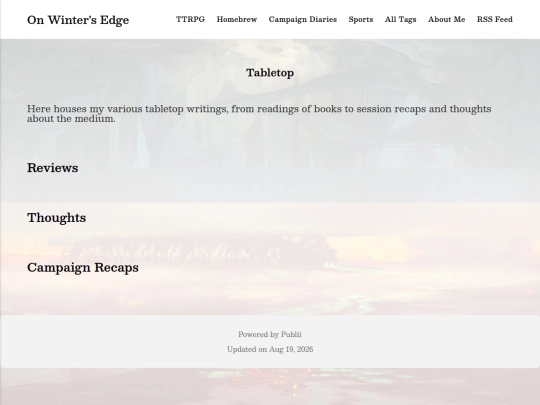Open the About Me page

tap(446, 19)
